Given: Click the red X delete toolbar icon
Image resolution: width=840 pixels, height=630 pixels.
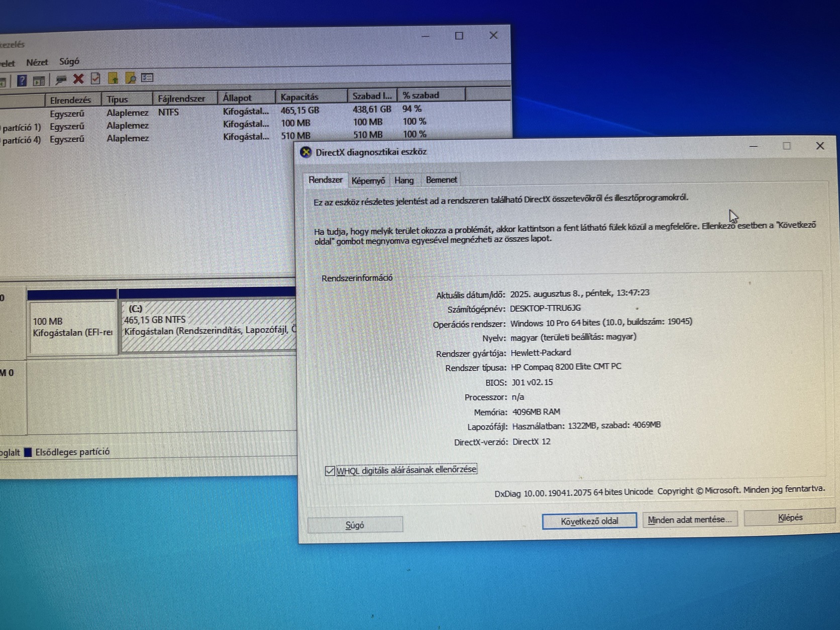Looking at the screenshot, I should (78, 79).
